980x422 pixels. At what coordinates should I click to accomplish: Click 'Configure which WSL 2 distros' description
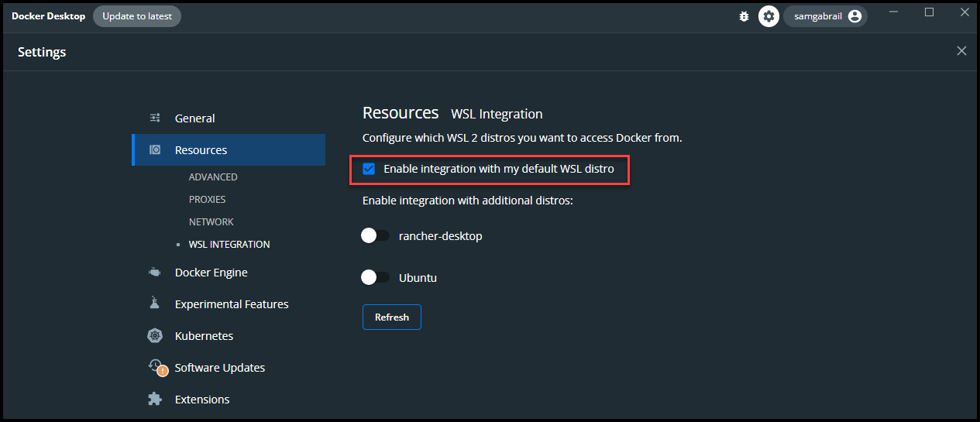pyautogui.click(x=522, y=138)
